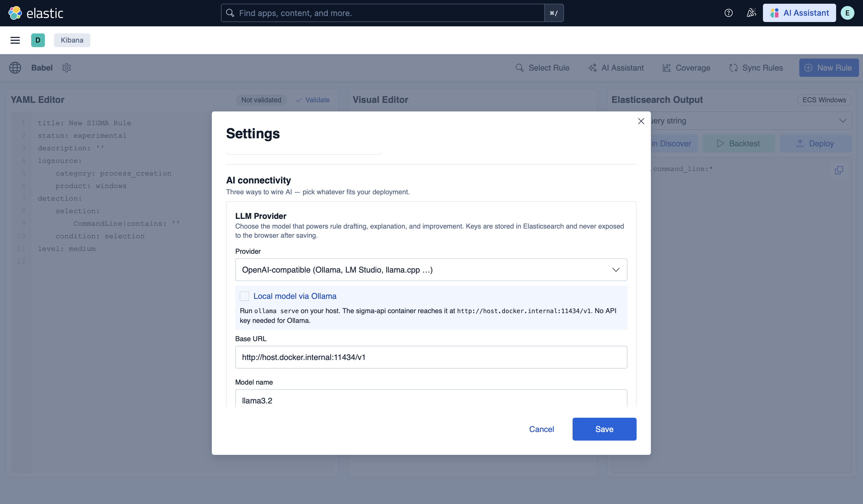Enable Local model via Ollama checkbox

click(x=244, y=296)
